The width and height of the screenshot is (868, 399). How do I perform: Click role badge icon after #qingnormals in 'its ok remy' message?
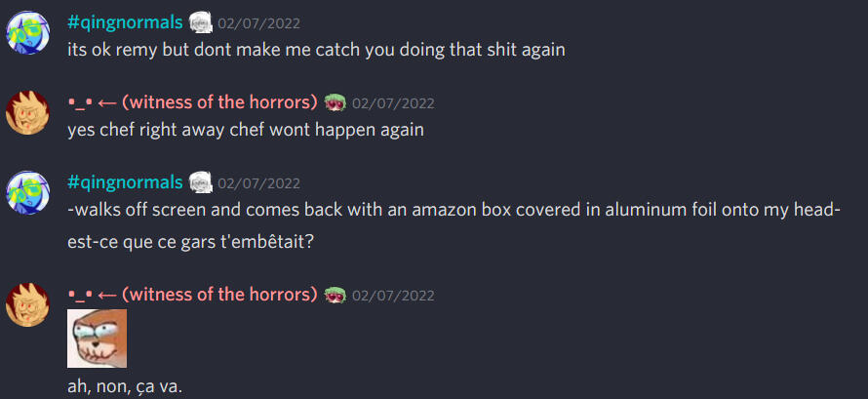pos(200,23)
